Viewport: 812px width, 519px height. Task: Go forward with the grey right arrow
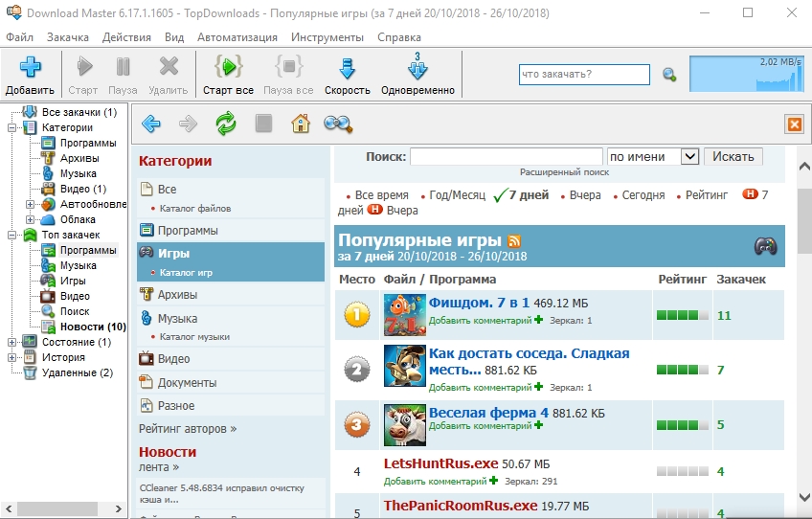tap(188, 124)
